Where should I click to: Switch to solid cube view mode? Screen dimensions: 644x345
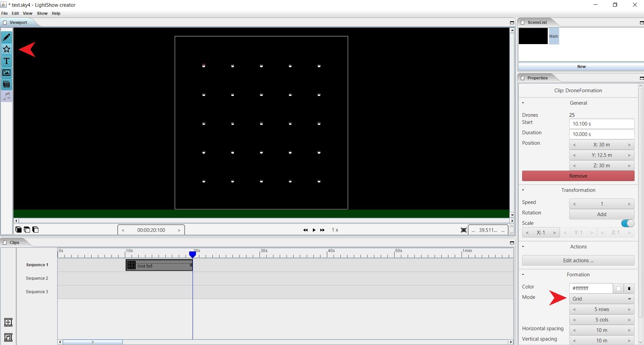coord(19,230)
